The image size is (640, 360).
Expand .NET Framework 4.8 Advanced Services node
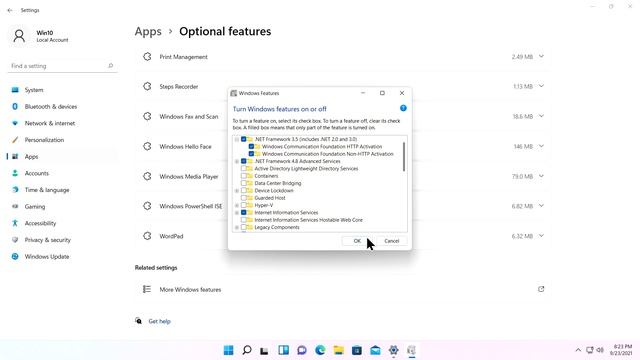coord(237,161)
